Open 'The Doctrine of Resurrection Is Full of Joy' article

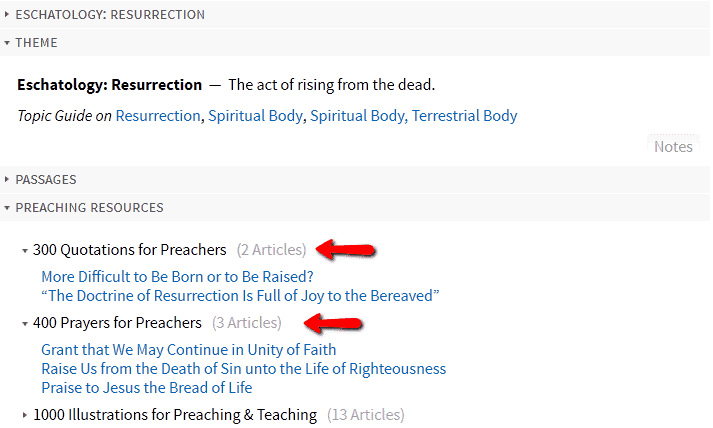coord(240,295)
